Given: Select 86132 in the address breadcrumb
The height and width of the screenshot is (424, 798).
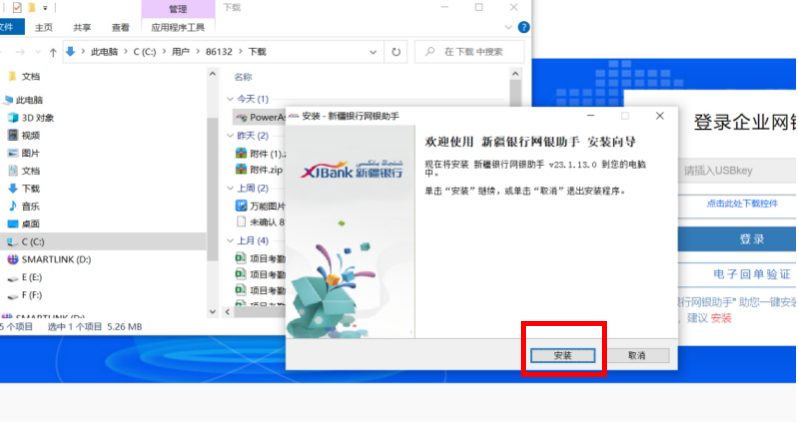Looking at the screenshot, I should pyautogui.click(x=219, y=52).
